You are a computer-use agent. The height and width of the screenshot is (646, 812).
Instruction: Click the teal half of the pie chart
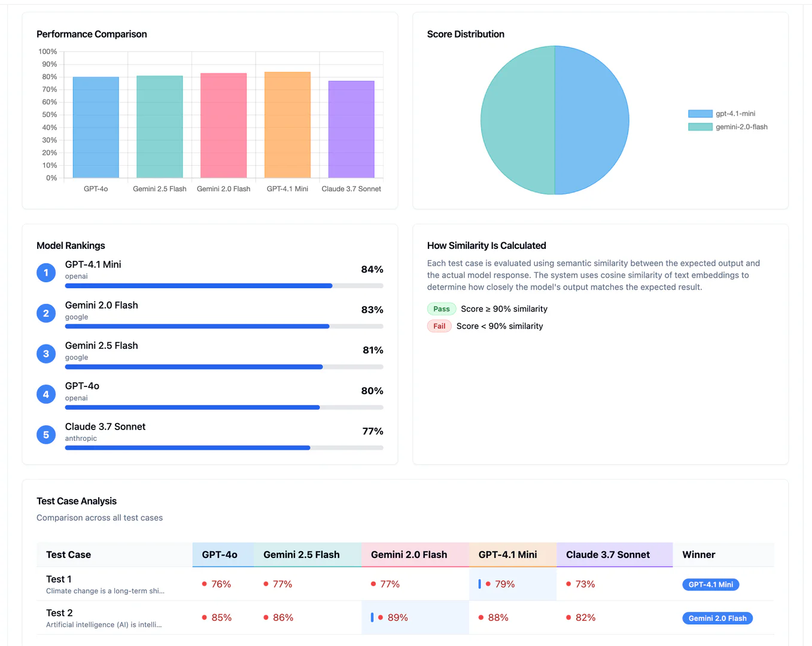(x=518, y=120)
